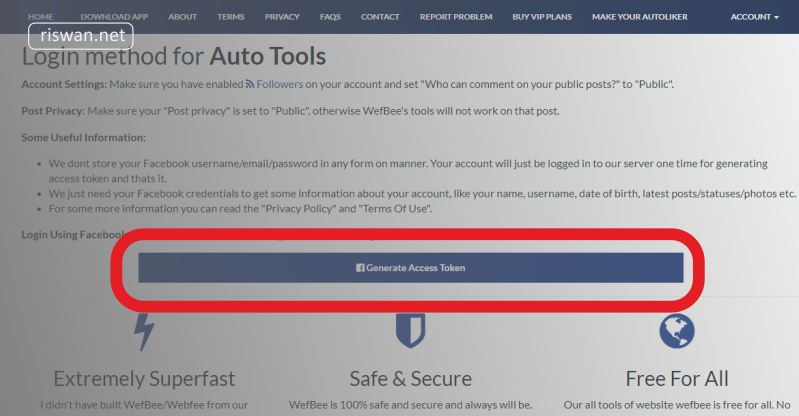Click the lightning bolt Superfast icon
Screen dimensions: 799x416
click(x=144, y=332)
